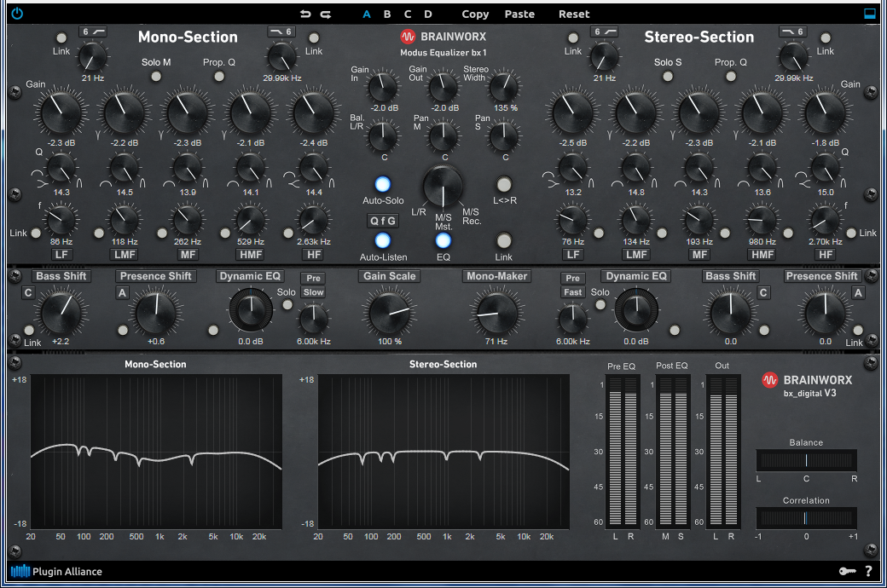Viewport: 887px width, 588px height.
Task: Switch the Mono-Section low-pass slope button
Action: point(281,32)
